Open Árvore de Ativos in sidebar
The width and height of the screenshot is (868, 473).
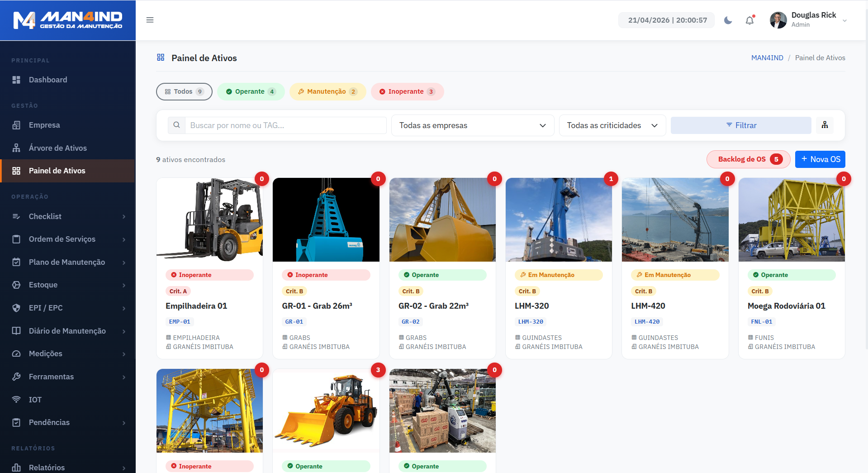tap(57, 148)
